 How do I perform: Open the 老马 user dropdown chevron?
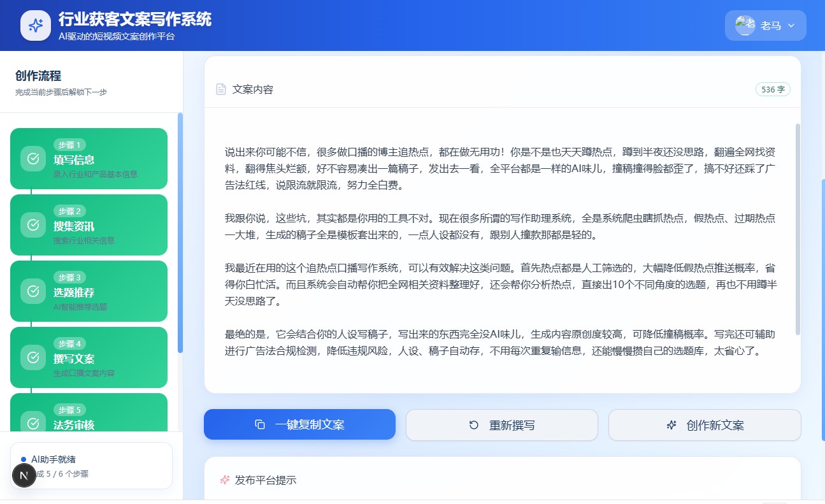[791, 25]
